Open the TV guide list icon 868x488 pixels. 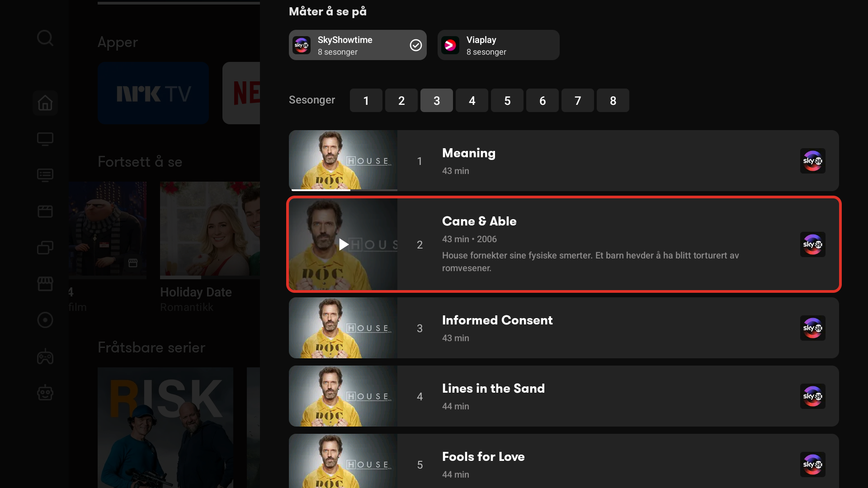45,175
